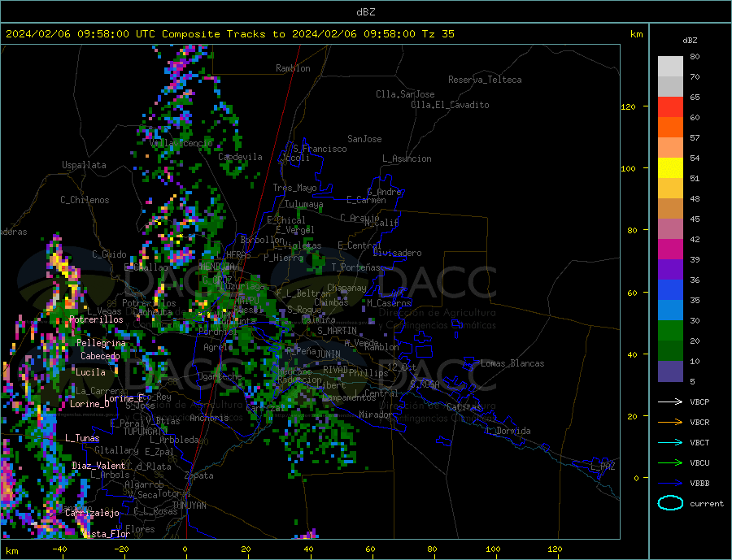The height and width of the screenshot is (560, 732).
Task: Click the Divisadero place label
Action: (x=397, y=253)
